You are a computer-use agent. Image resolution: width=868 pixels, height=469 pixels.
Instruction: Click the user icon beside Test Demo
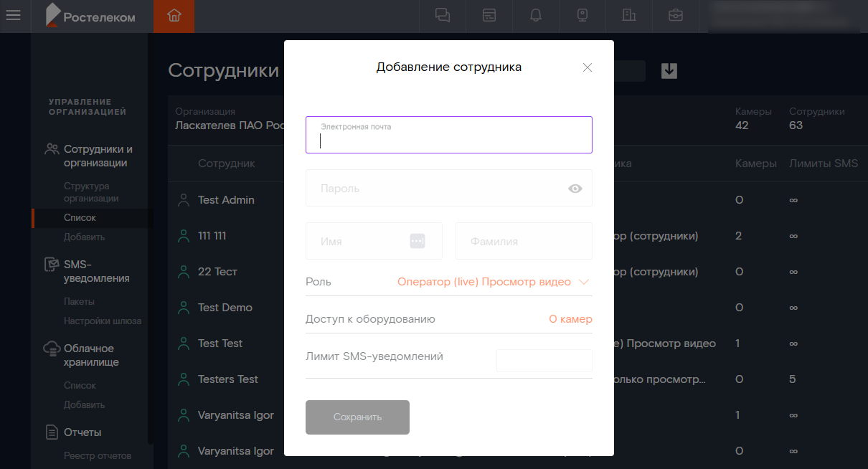[183, 308]
